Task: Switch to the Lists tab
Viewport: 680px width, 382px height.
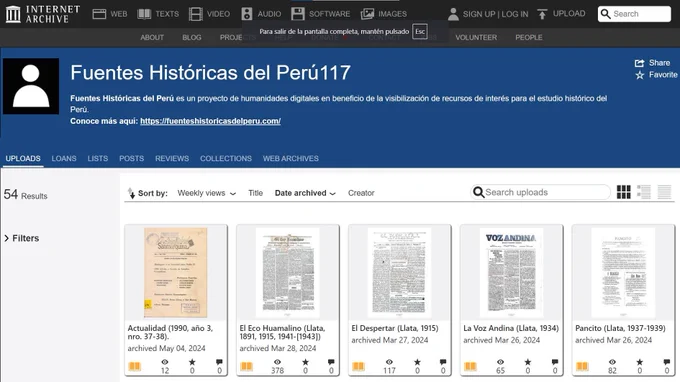Action: click(x=98, y=159)
